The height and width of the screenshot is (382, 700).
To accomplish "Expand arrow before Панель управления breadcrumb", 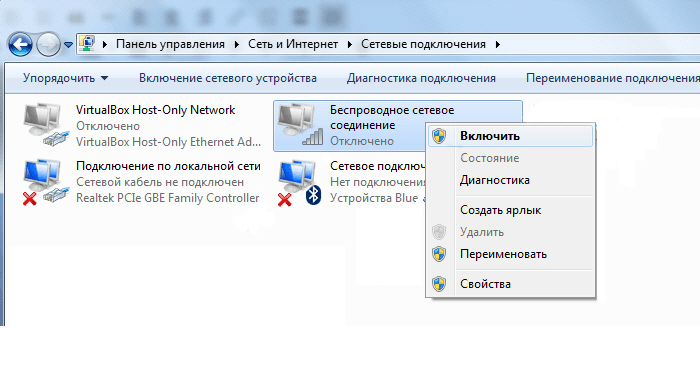I will coord(105,44).
